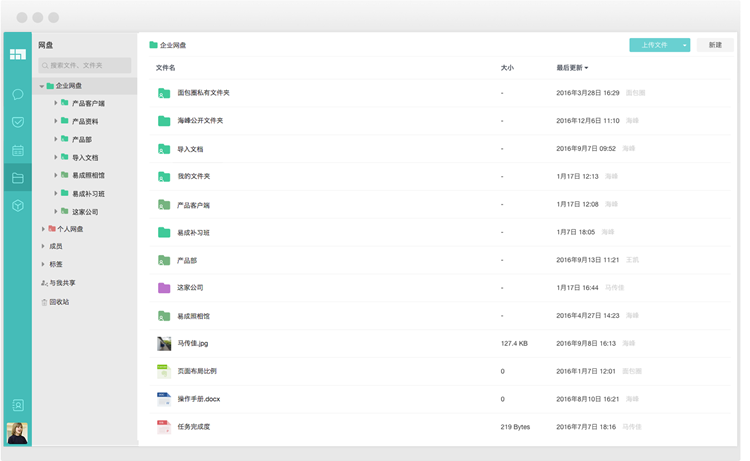The image size is (750, 461).
Task: Expand the 产品资料 tree folder
Action: [55, 121]
